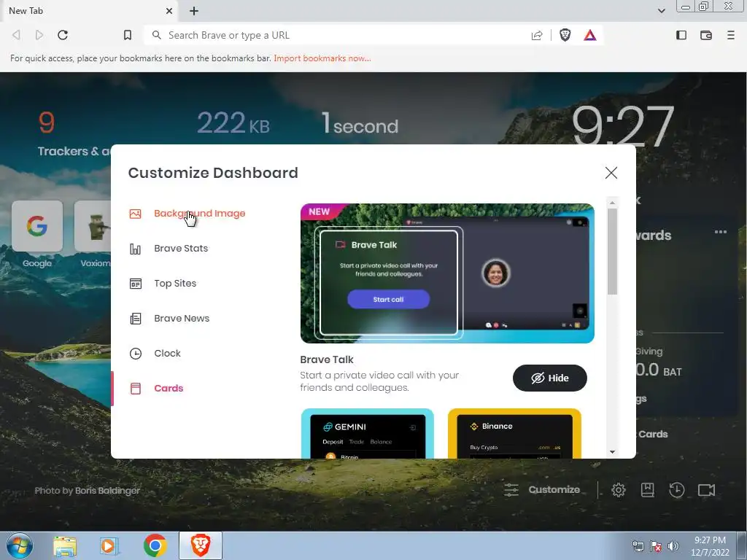Viewport: 747px width, 560px height.
Task: Bookmark this page icon
Action: pyautogui.click(x=127, y=35)
